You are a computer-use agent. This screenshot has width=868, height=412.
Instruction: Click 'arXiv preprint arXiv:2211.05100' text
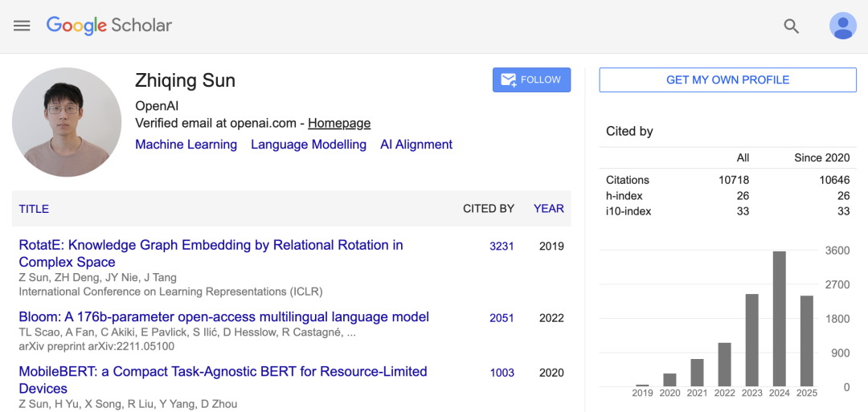pos(97,347)
